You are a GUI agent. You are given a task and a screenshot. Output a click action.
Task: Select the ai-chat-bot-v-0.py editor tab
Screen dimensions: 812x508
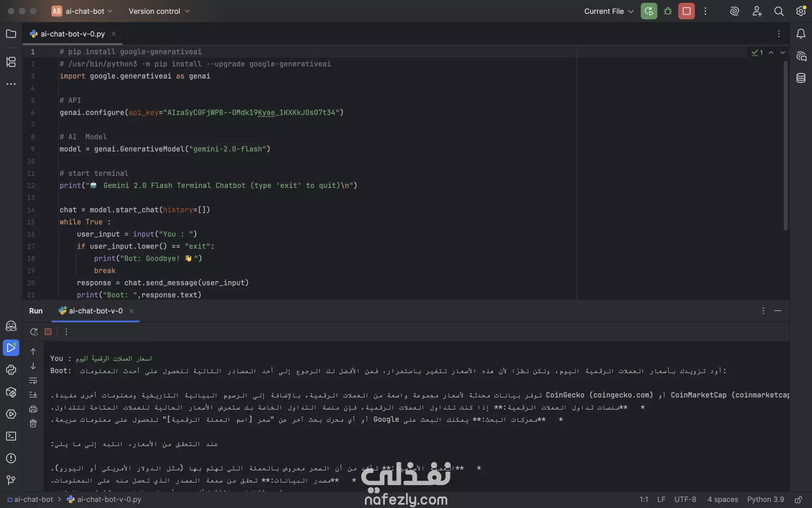pyautogui.click(x=73, y=34)
